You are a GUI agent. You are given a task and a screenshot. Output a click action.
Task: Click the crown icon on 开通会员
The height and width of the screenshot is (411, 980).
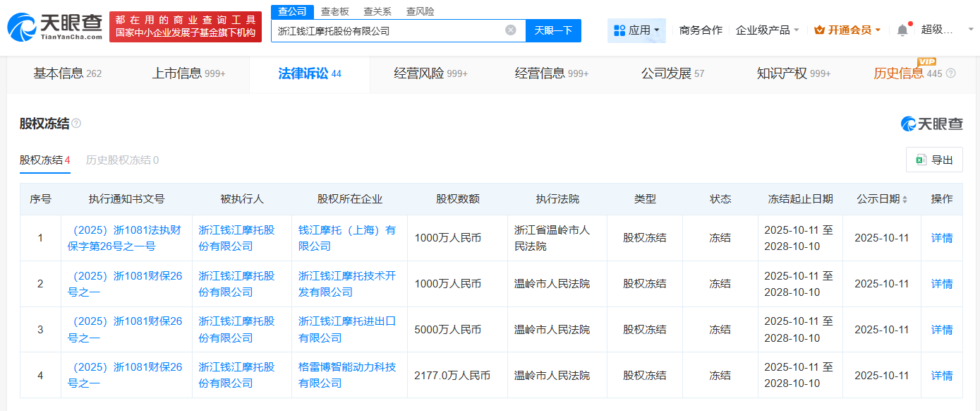[x=818, y=30]
